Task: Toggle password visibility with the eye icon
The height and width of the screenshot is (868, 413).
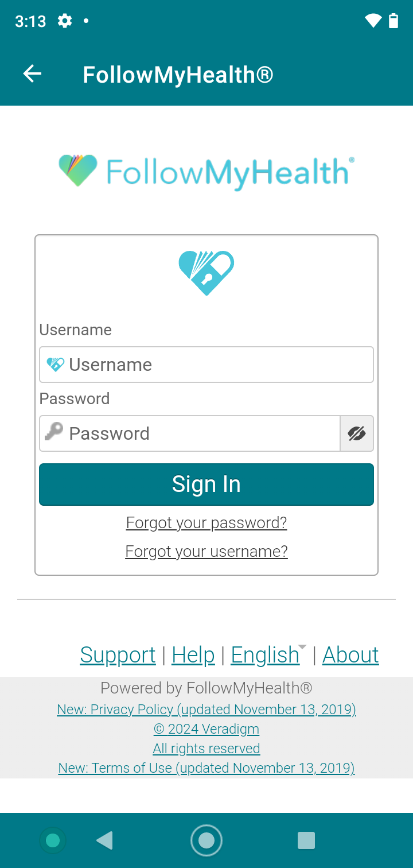Action: coord(357,433)
